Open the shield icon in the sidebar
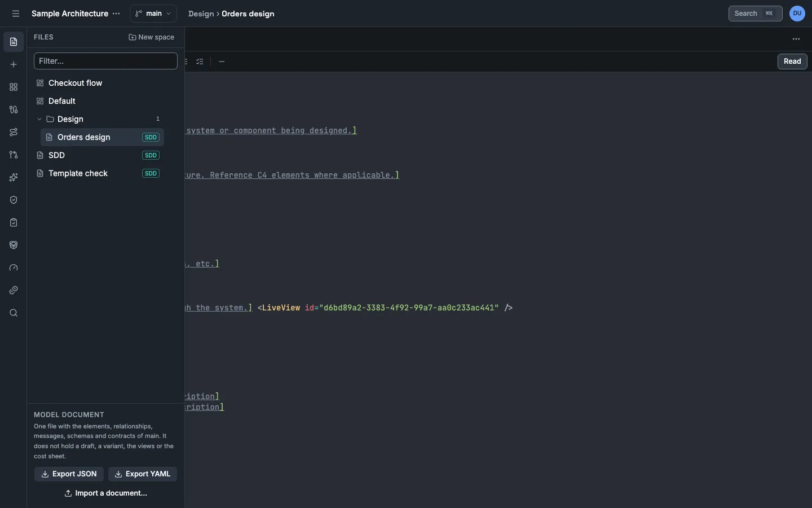 point(14,200)
